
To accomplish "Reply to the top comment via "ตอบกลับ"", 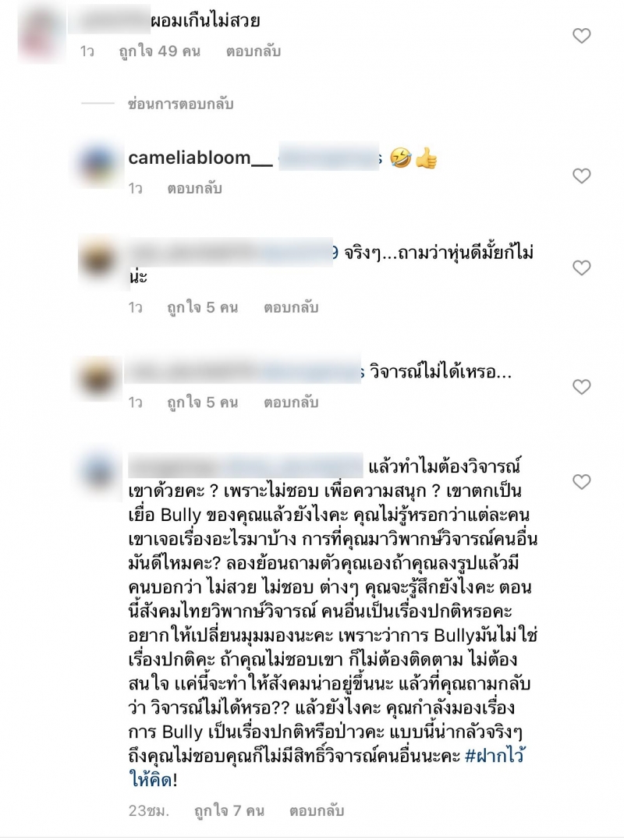I will (253, 51).
